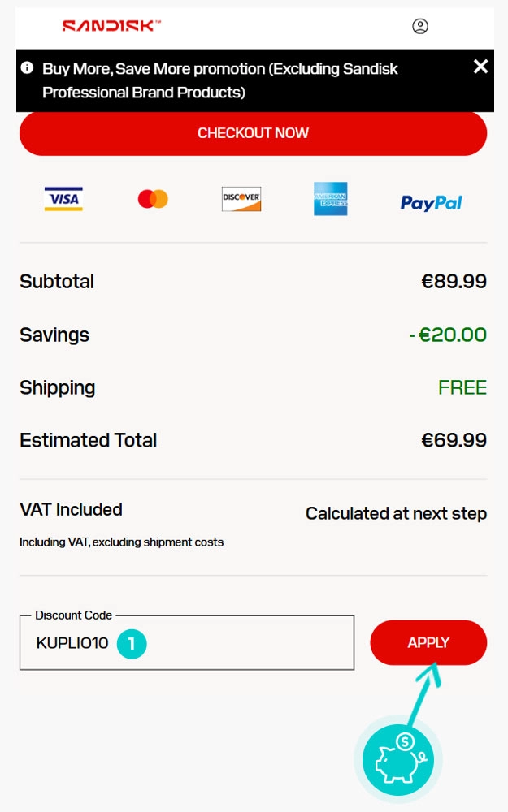Click the Sandisk logo
Screen dimensions: 508x812
pos(111,26)
